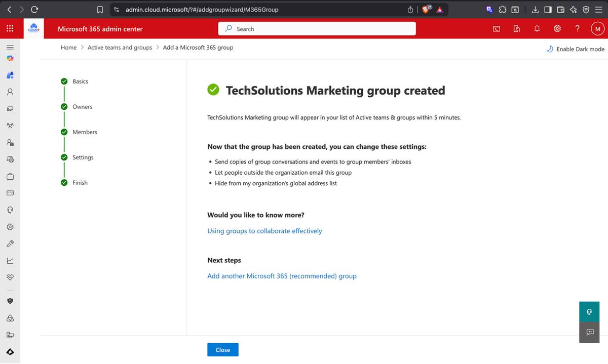Open the Users person icon in sidebar
Screen dimensions: 608x364
pos(10,92)
